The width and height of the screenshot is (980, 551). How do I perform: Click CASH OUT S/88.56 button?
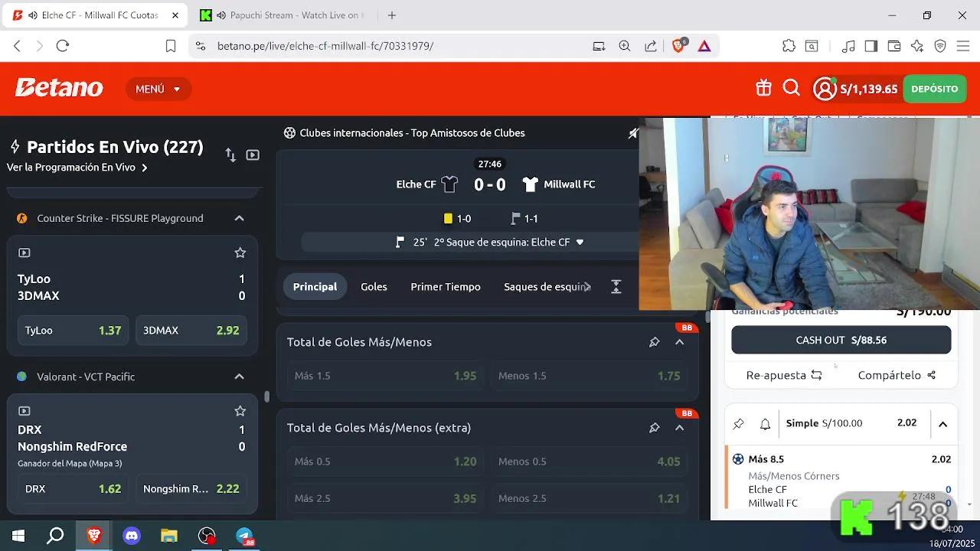tap(841, 341)
